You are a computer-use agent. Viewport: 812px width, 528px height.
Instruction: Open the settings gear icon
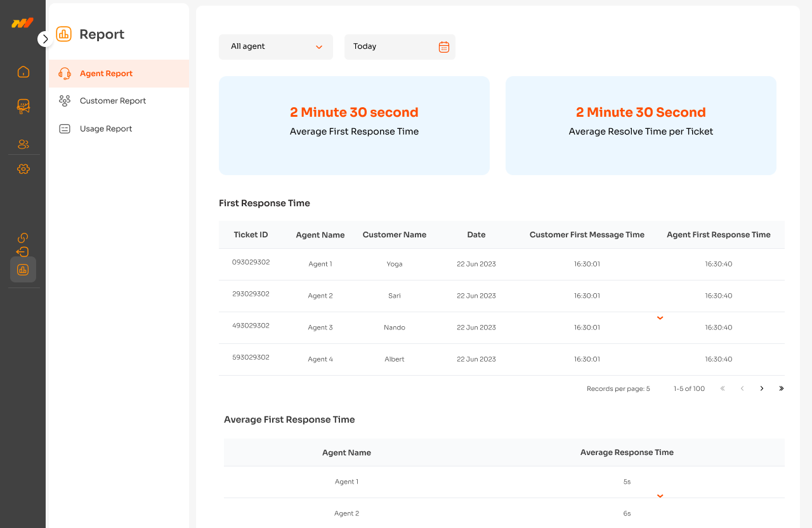pyautogui.click(x=23, y=169)
